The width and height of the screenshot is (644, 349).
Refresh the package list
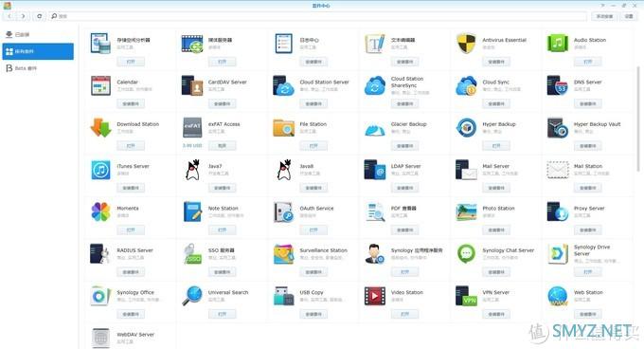pyautogui.click(x=40, y=16)
